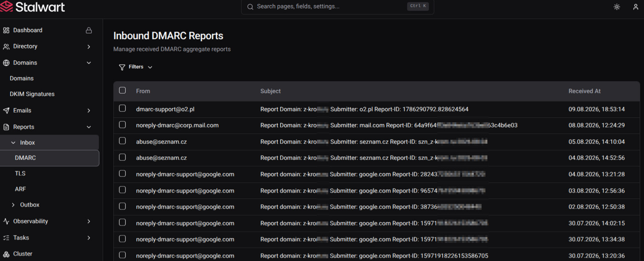644x261 pixels.
Task: Collapse the Reports section chevron
Action: pos(89,127)
